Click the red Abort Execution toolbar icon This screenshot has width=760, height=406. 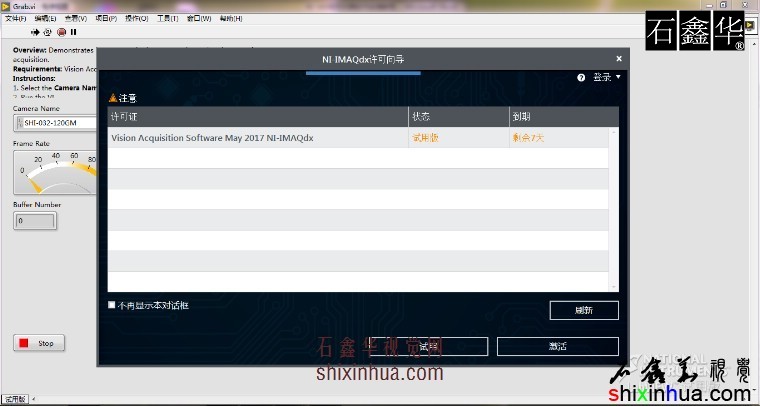point(62,32)
